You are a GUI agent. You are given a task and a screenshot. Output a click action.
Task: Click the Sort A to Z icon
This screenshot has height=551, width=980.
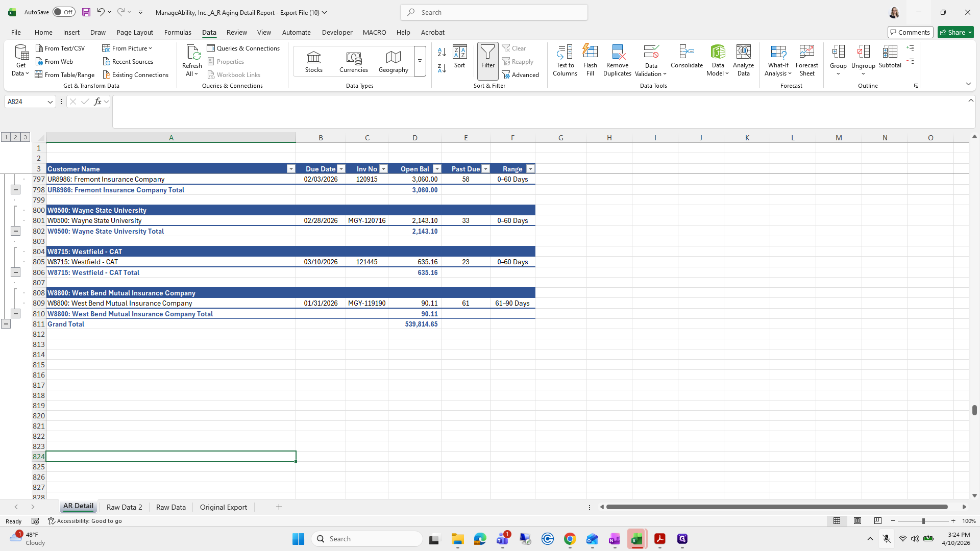tap(442, 52)
